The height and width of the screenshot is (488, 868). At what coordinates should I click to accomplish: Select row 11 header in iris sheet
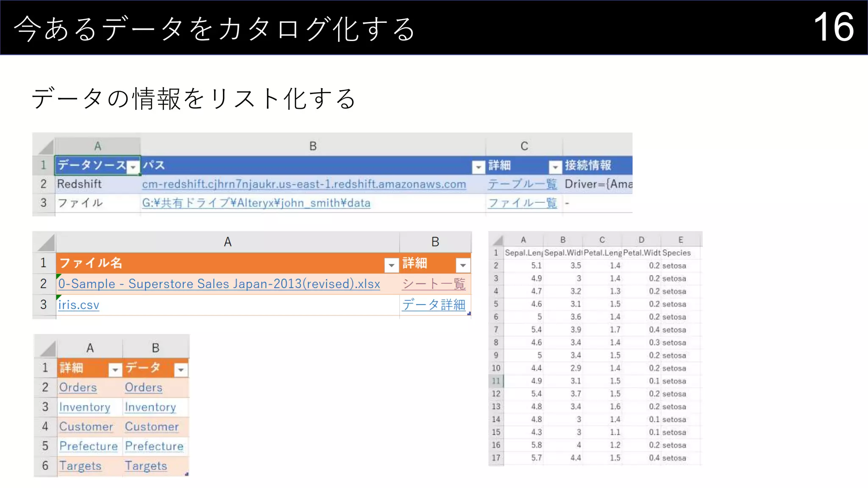[x=496, y=381]
